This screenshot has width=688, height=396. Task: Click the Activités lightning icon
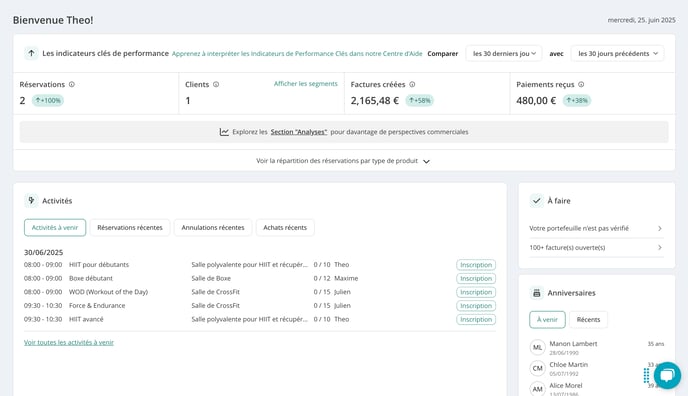[31, 200]
